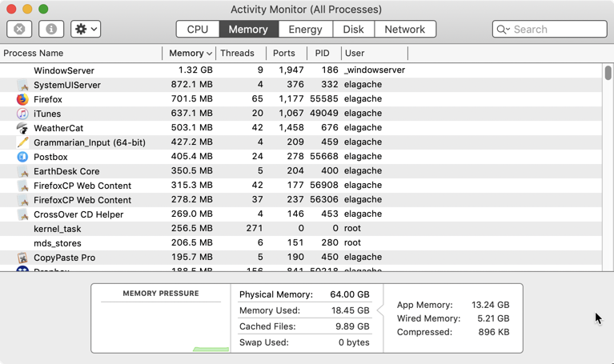Select the EarthDesk Core process name

click(66, 171)
